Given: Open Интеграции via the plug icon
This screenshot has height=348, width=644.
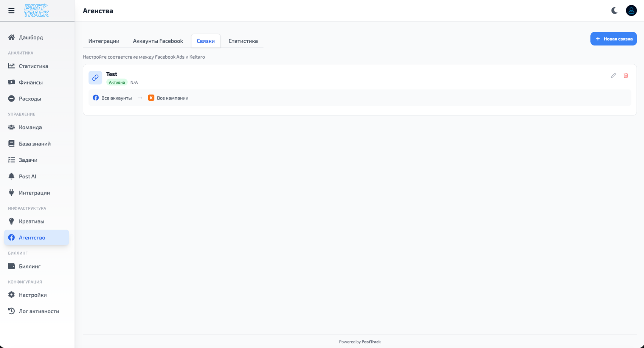Looking at the screenshot, I should coord(11,192).
